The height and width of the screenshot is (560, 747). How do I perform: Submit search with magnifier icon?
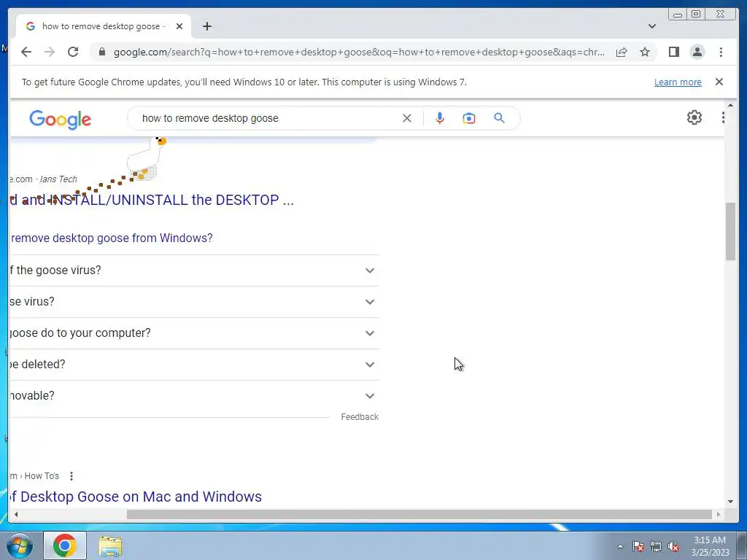[x=499, y=118]
